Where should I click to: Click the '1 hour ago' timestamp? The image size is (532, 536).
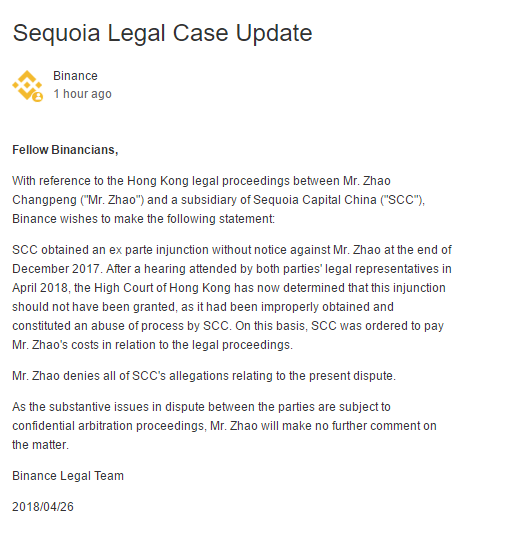pos(82,94)
